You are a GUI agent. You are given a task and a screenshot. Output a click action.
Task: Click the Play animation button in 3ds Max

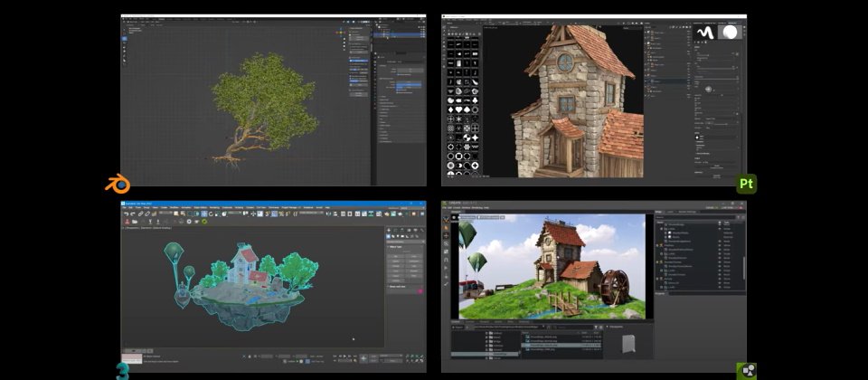click(344, 356)
